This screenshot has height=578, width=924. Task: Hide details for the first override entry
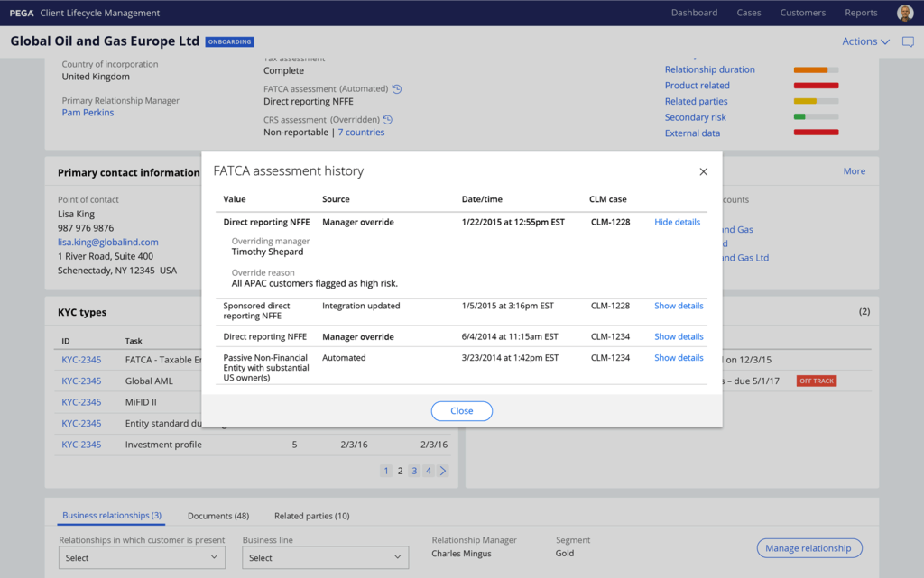(x=677, y=222)
